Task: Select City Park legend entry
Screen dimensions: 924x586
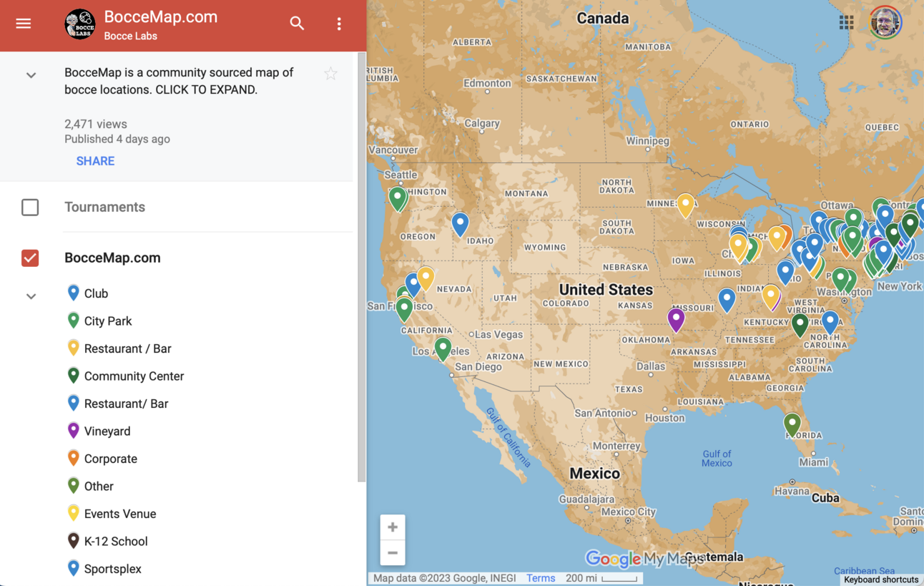Action: click(x=108, y=321)
